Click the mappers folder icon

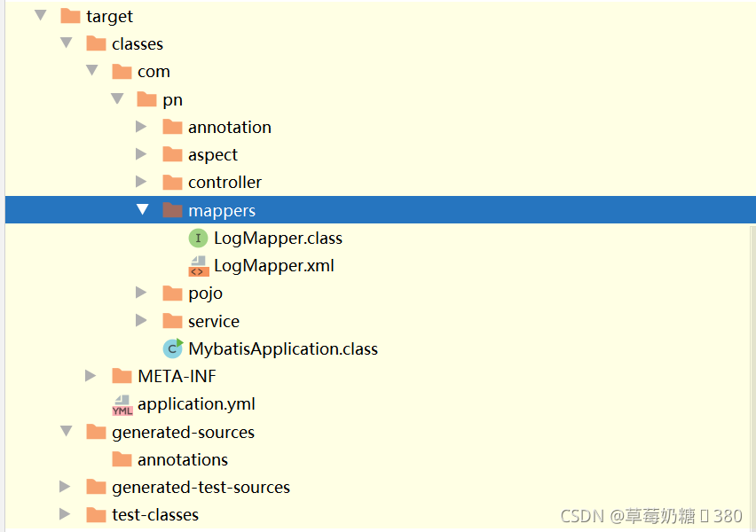tap(172, 209)
